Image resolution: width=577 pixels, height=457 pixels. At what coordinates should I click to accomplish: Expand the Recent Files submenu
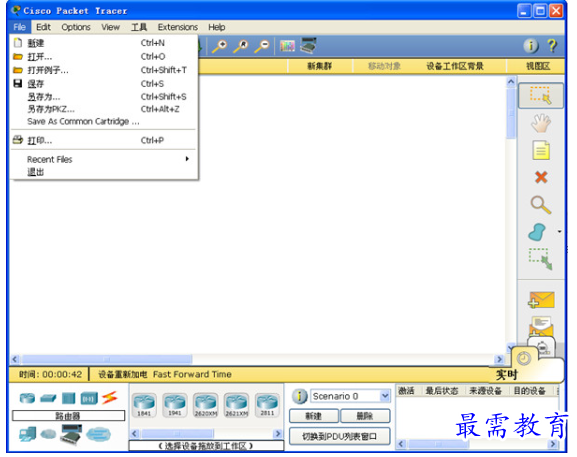click(104, 159)
